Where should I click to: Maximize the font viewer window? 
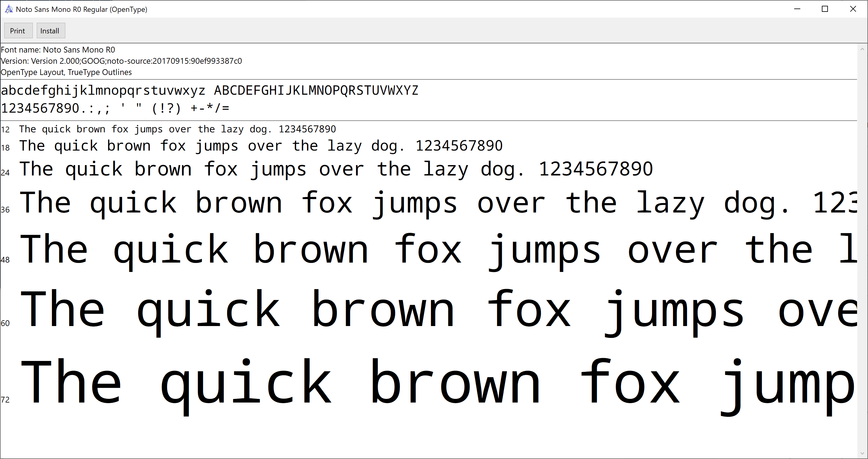[x=825, y=9]
